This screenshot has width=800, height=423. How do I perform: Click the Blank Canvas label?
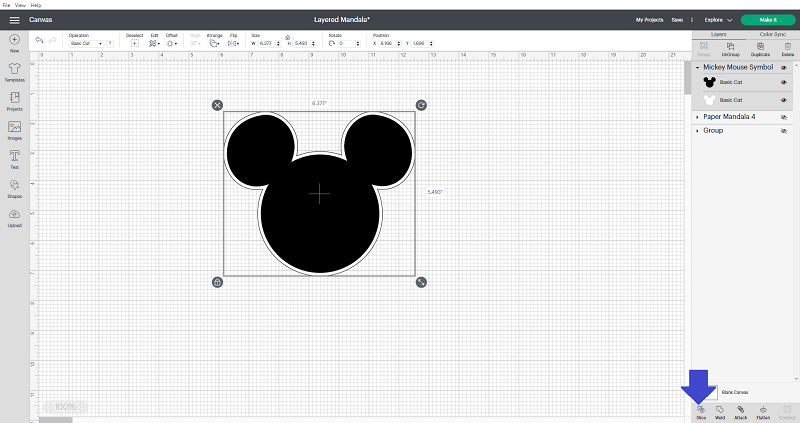(735, 392)
